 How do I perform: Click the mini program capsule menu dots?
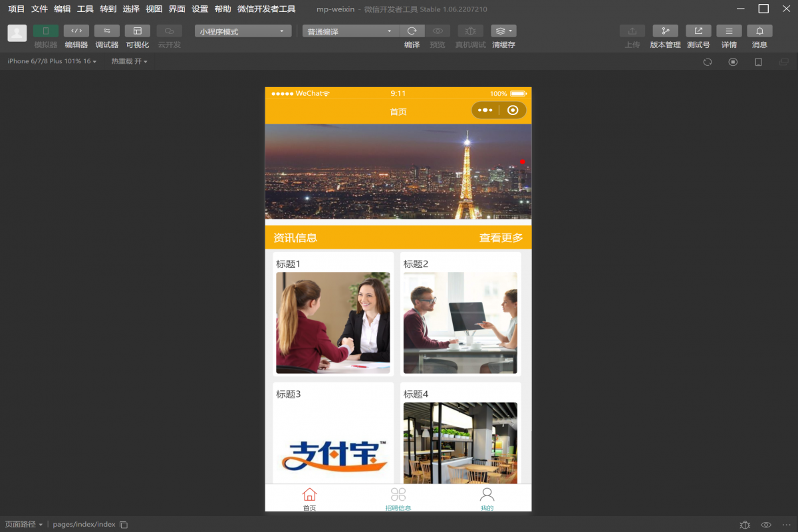pos(485,110)
